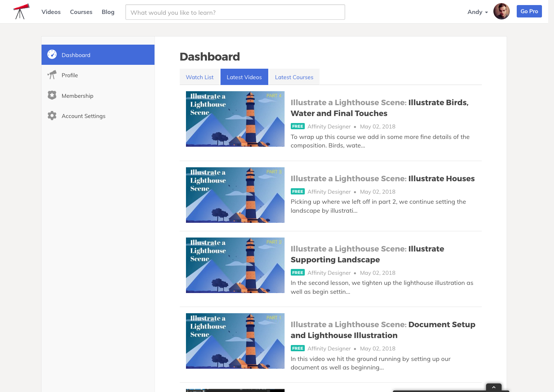Click the Membership badge icon in the sidebar

52,95
